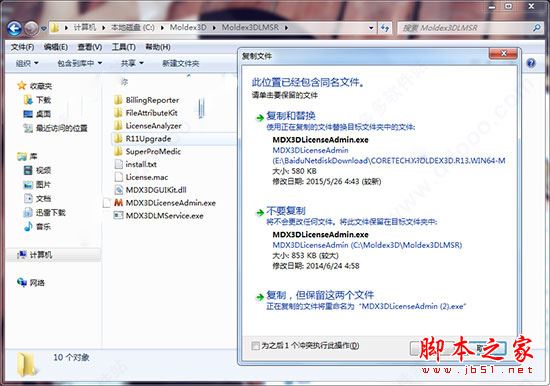Open 最近访问的位置 in favorites
550x386 pixels.
55,128
